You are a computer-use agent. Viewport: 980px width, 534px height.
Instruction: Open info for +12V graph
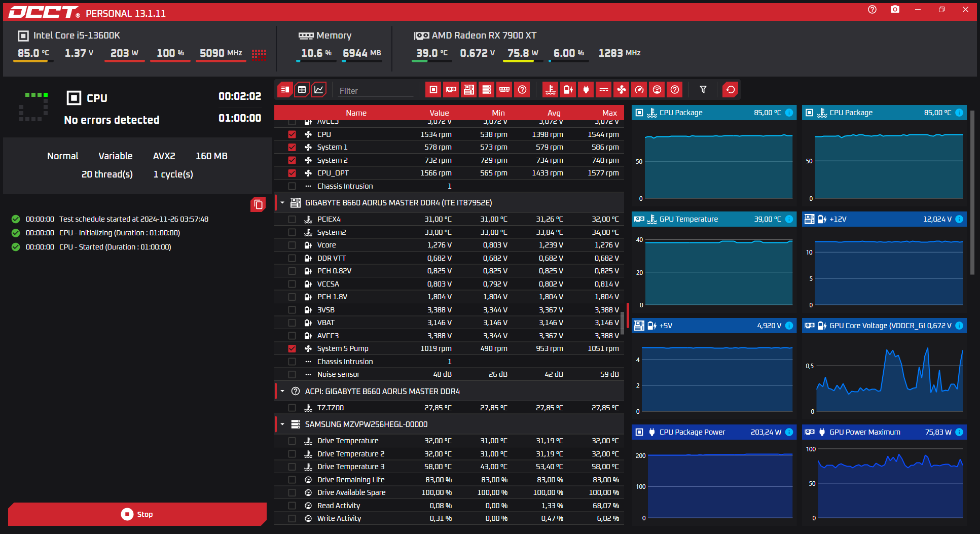(959, 219)
